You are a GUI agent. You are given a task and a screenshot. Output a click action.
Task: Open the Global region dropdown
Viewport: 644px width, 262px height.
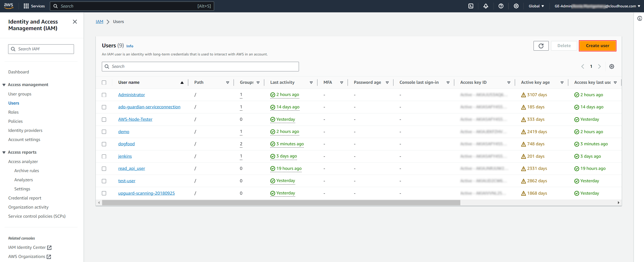tap(536, 6)
